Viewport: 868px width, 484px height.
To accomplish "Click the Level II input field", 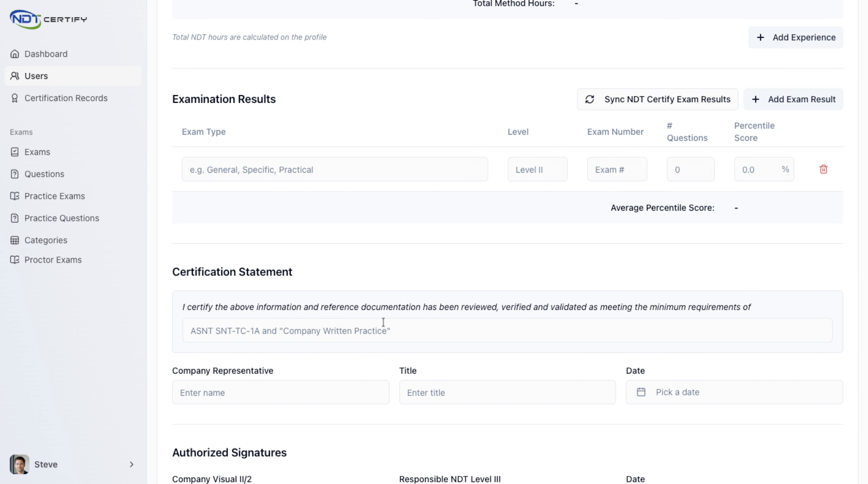I will (x=537, y=169).
